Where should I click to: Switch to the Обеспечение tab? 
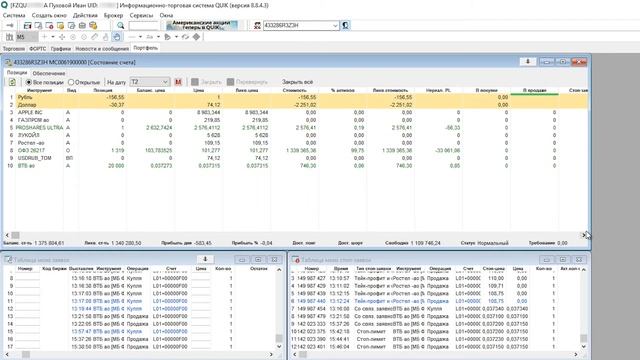[x=49, y=73]
